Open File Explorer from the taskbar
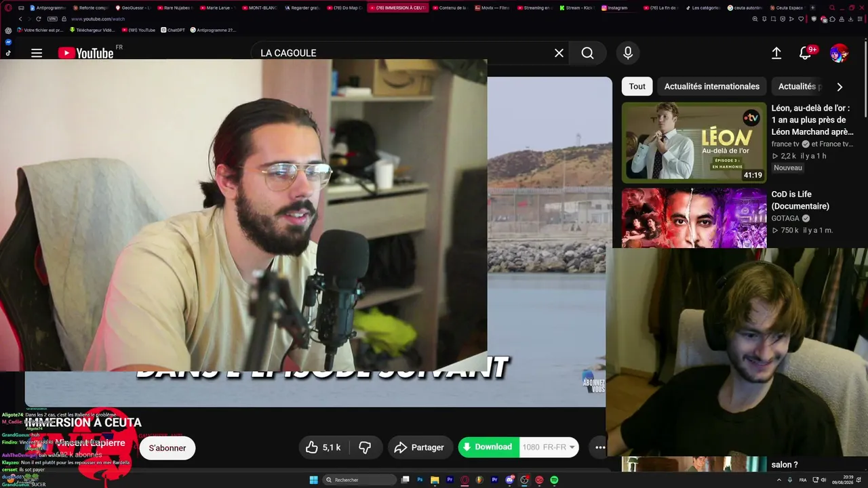This screenshot has height=488, width=868. [x=435, y=480]
